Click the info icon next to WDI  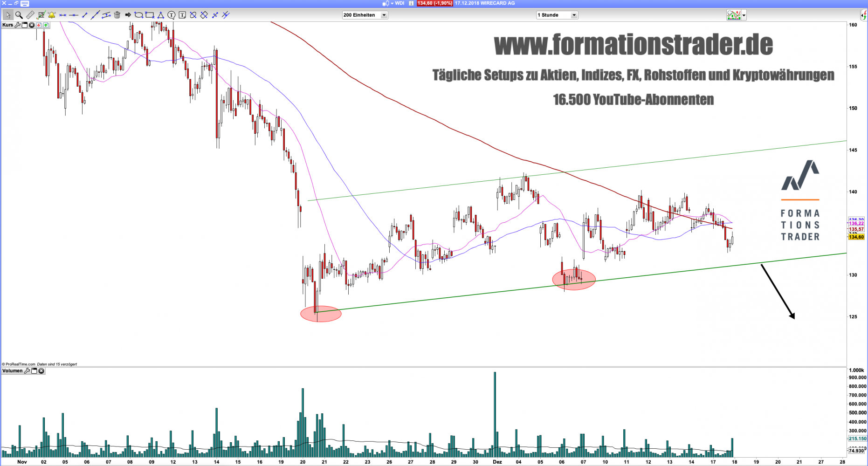click(411, 3)
